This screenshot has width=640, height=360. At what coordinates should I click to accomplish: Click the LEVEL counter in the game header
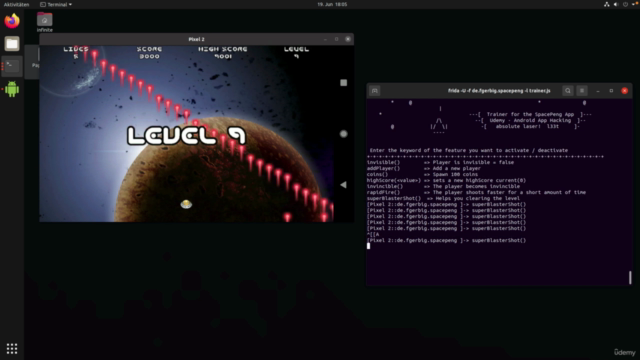tap(296, 52)
